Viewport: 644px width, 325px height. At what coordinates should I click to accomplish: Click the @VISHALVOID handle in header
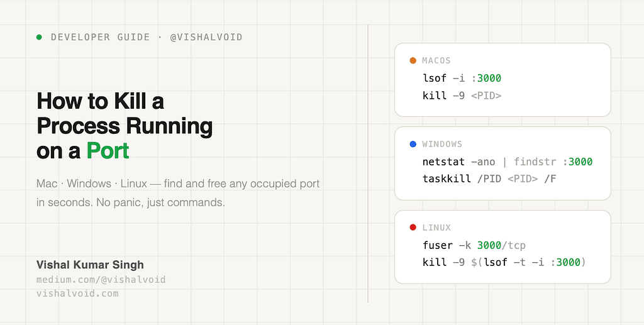point(206,37)
